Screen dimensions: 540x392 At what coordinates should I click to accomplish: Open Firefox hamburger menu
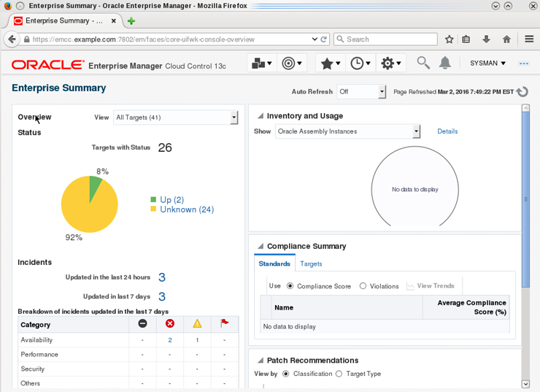pyautogui.click(x=529, y=39)
